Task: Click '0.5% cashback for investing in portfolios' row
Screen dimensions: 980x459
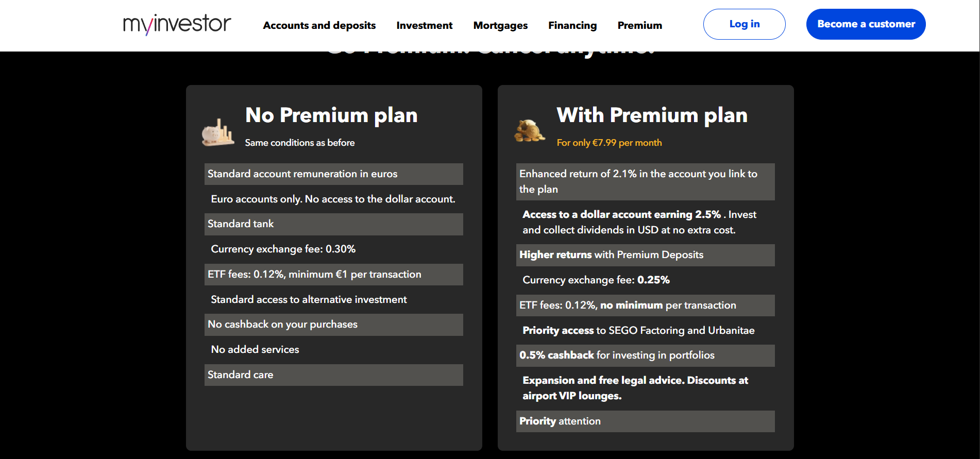Action: pos(645,355)
